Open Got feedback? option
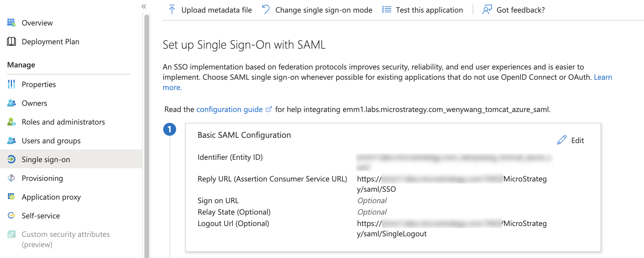Viewport: 644px width, 258px height. tap(514, 10)
